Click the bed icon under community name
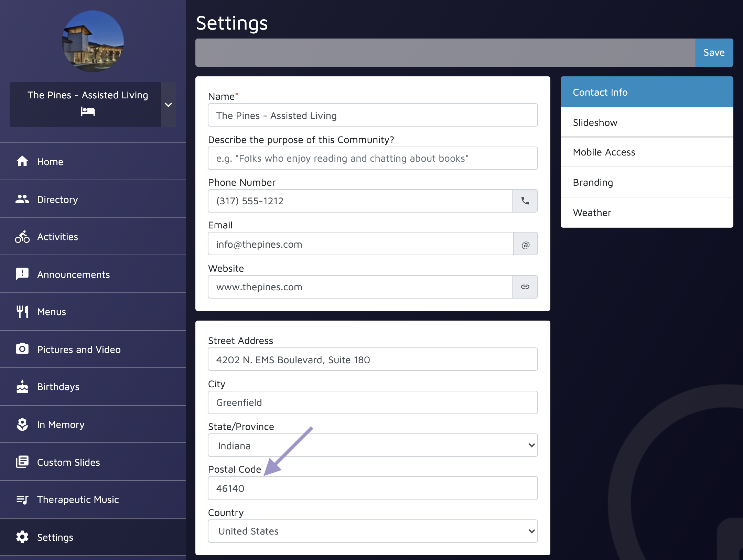 click(x=88, y=111)
